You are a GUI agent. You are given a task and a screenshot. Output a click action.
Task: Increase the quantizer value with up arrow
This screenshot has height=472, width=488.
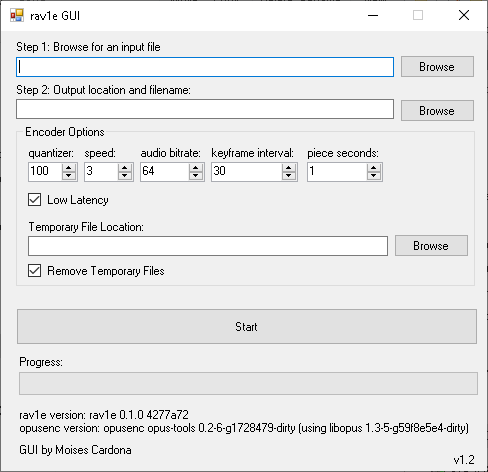click(x=69, y=168)
